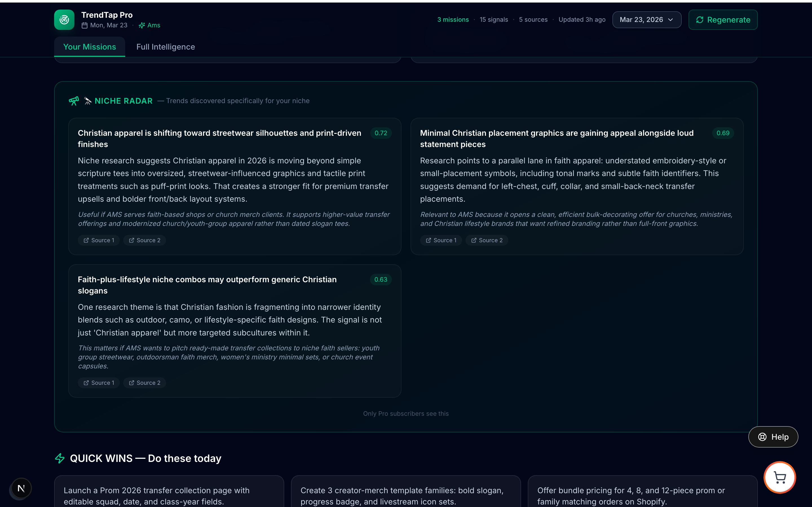Click the circular N avatar badge
The width and height of the screenshot is (812, 507).
[x=21, y=488]
